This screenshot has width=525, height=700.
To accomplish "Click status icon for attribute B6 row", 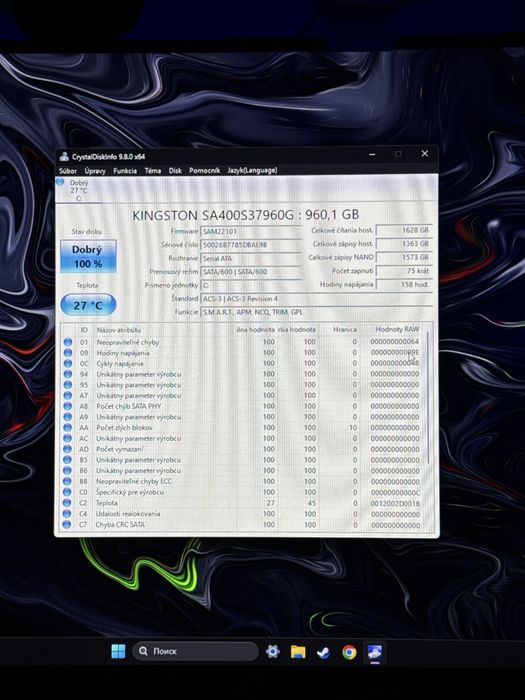I will [x=68, y=471].
